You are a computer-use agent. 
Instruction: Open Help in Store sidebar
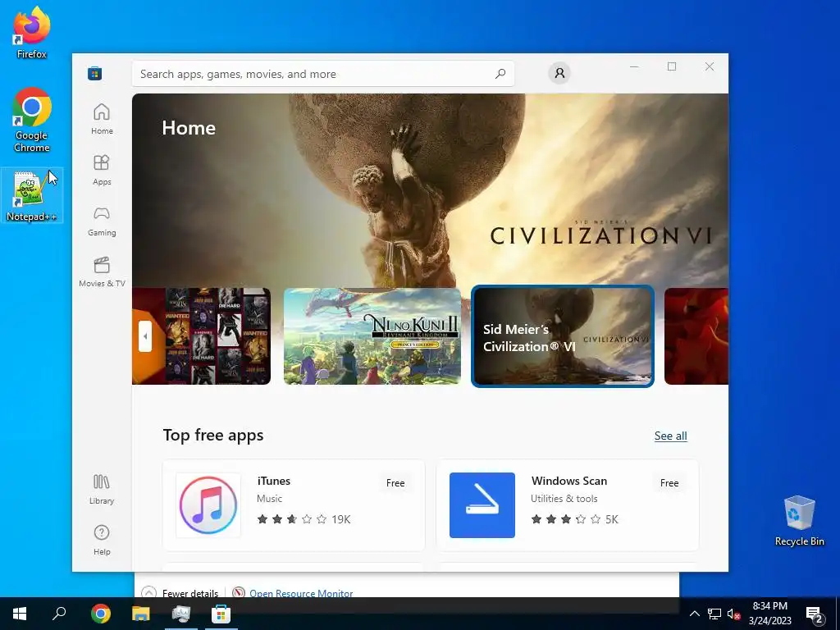102,540
